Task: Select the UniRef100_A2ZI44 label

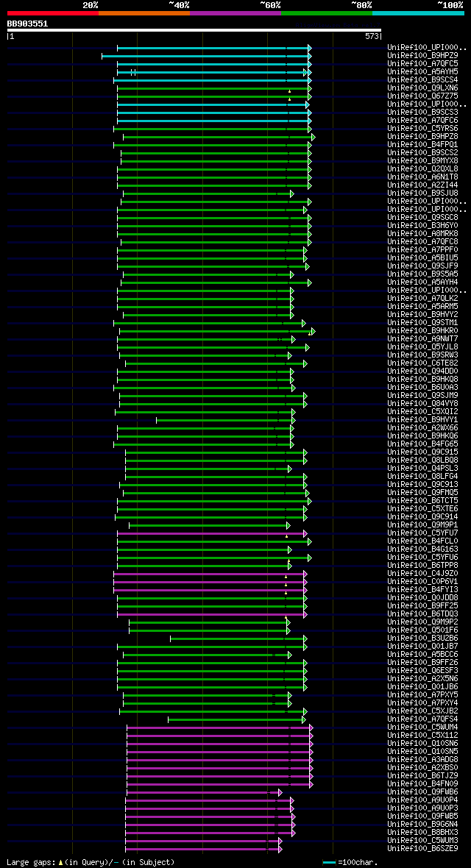Action: click(x=422, y=185)
